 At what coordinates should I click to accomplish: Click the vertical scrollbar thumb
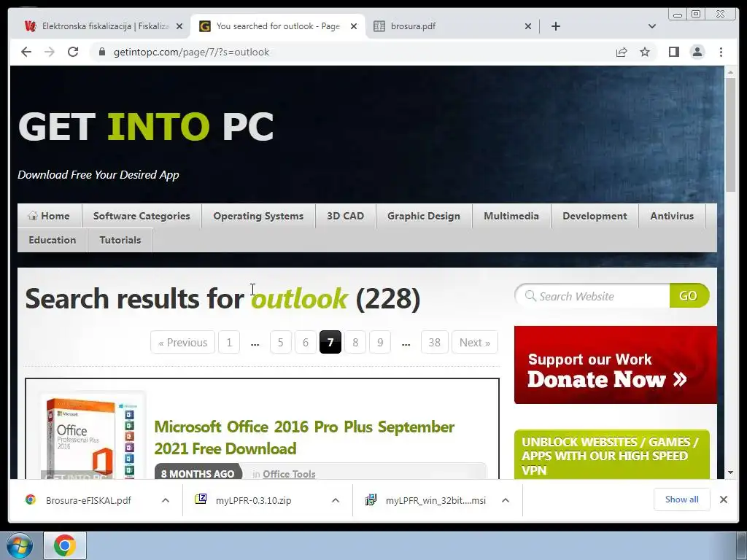click(730, 135)
